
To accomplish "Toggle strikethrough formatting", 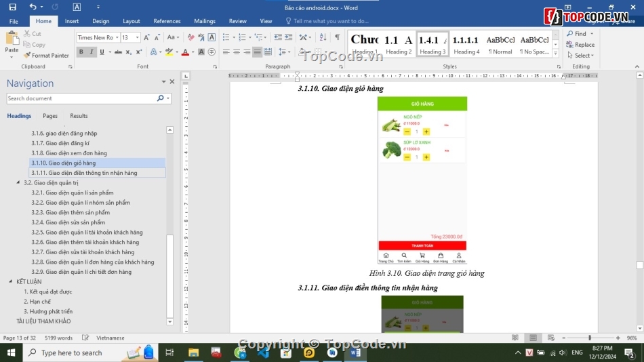I will pyautogui.click(x=118, y=52).
